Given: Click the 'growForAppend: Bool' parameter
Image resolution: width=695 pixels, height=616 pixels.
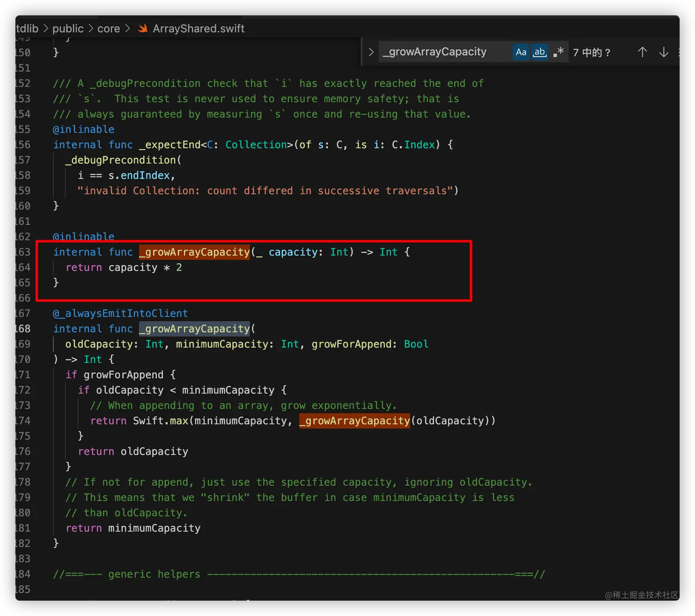Looking at the screenshot, I should coord(370,344).
